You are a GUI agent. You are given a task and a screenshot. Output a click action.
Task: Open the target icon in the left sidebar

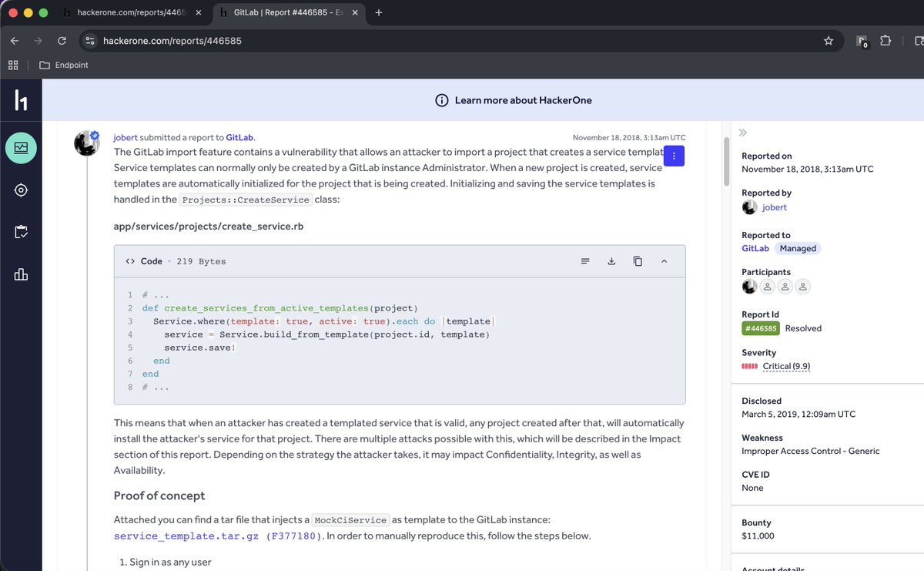(21, 190)
